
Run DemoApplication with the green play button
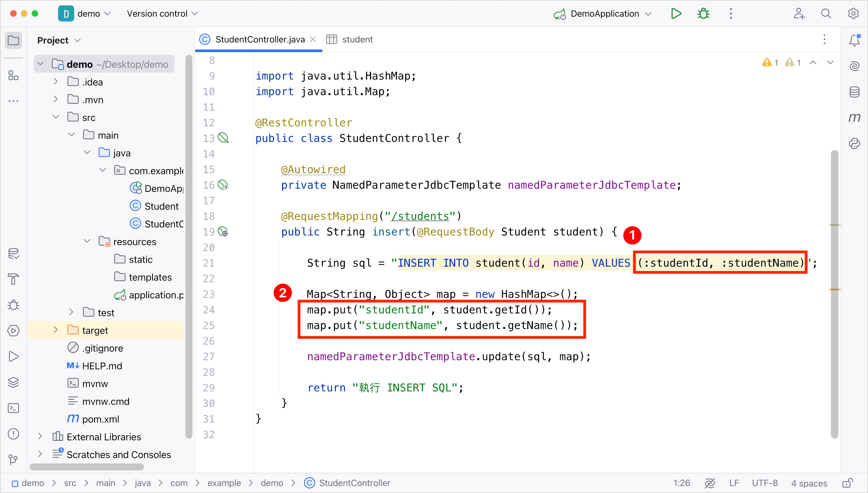676,13
